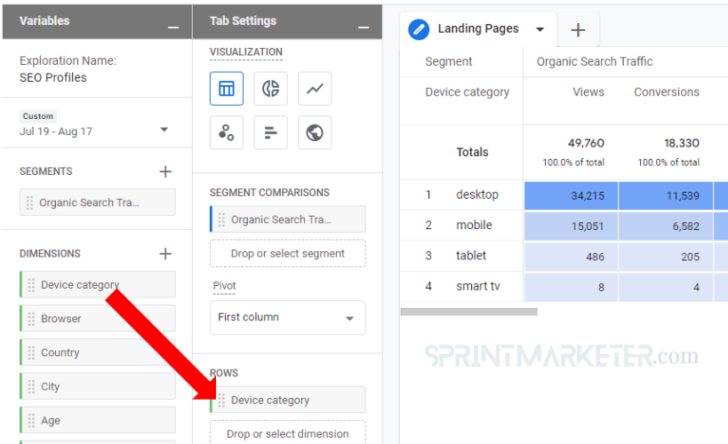The image size is (728, 444).
Task: Add a new dimension with plus icon
Action: click(x=165, y=254)
